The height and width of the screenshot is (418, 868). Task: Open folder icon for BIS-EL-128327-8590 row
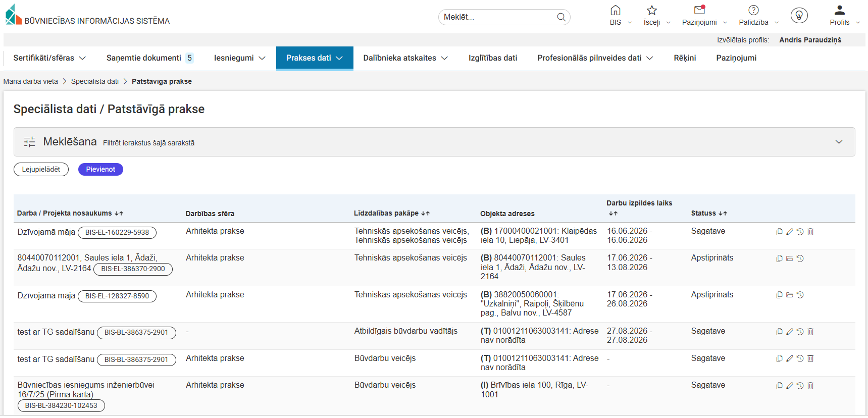coord(790,295)
